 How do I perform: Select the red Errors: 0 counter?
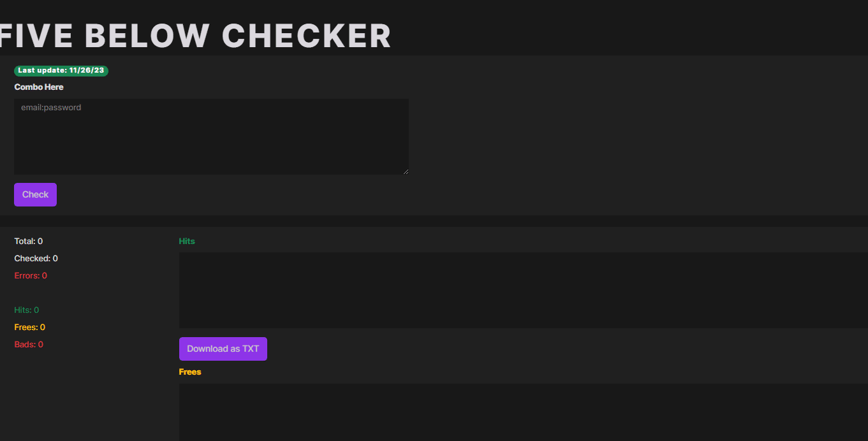pos(31,275)
